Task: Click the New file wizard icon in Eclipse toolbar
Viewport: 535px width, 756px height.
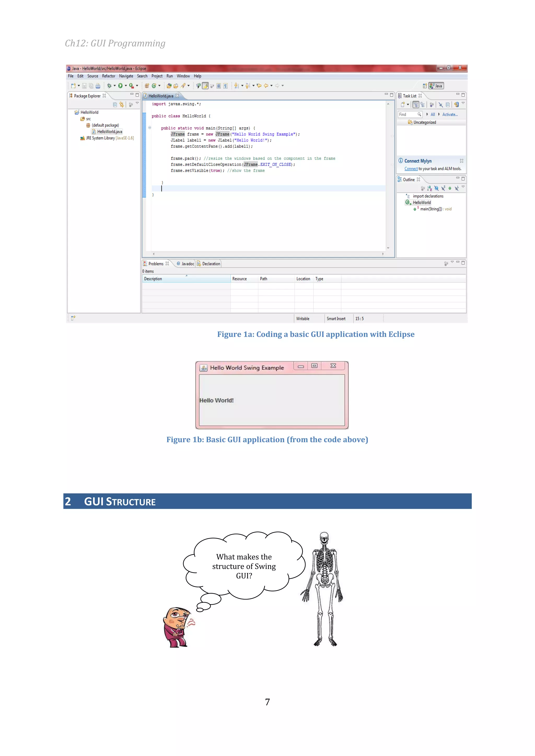Action: point(73,86)
